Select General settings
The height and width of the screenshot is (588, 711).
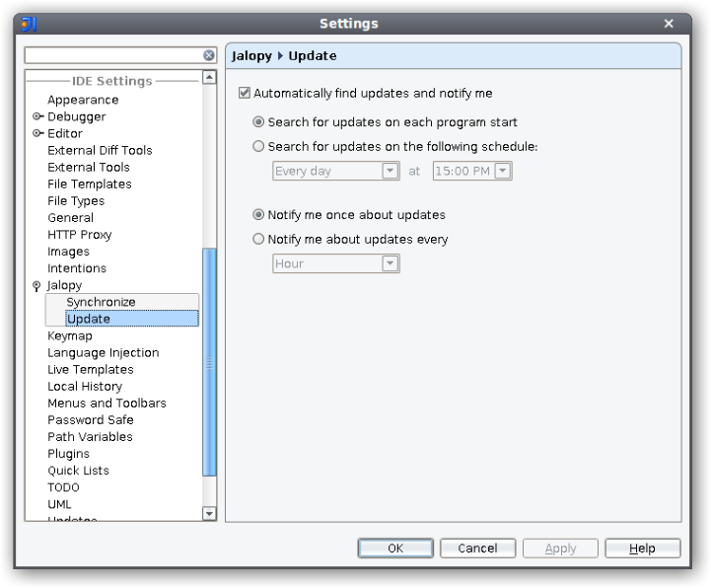click(x=70, y=217)
